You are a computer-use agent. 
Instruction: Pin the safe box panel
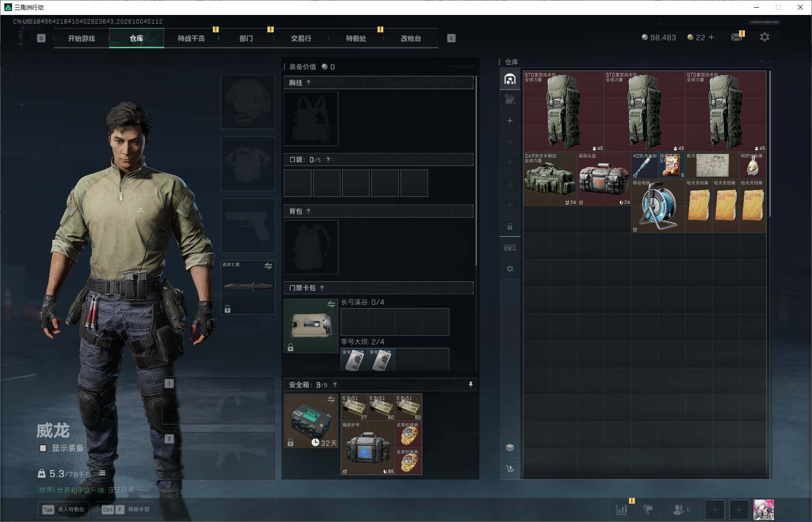tap(470, 385)
